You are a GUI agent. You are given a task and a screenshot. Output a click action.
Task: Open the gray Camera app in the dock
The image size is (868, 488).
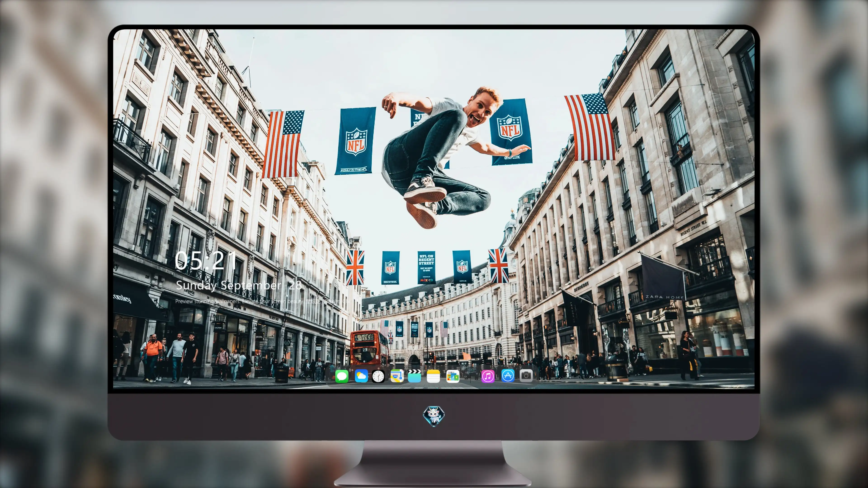pos(526,375)
